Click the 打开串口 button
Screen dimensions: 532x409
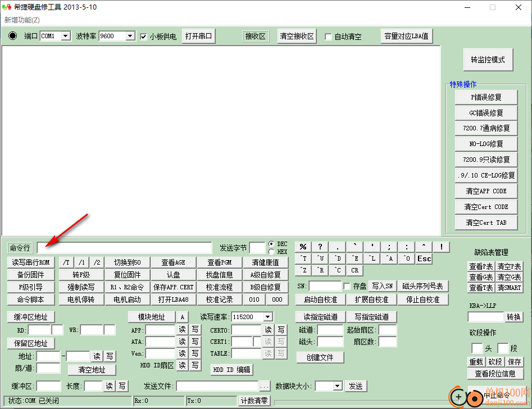[198, 36]
